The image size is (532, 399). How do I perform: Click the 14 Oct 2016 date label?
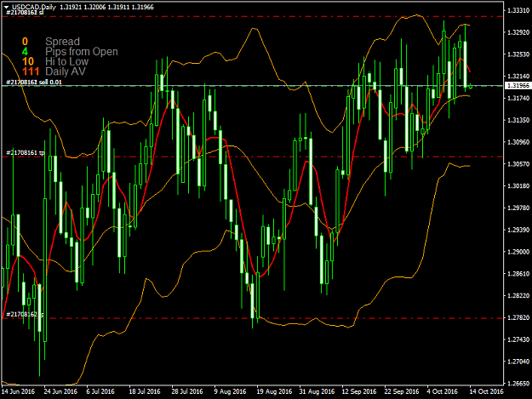486,391
